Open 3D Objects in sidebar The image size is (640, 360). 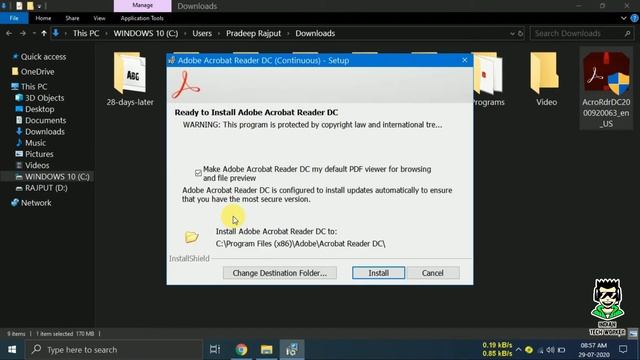tap(44, 98)
